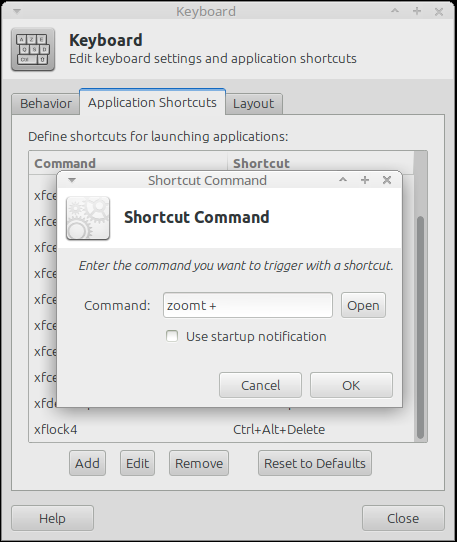The image size is (457, 542).
Task: Close the Shortcut Command dialog with X
Action: (387, 180)
